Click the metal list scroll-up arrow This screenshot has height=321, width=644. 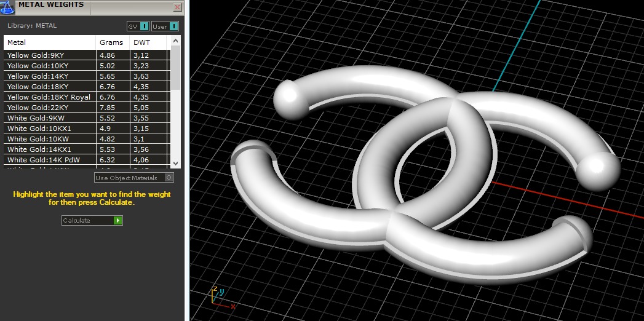(x=175, y=41)
